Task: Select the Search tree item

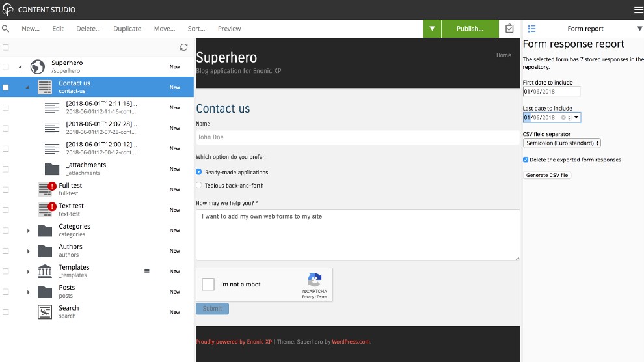Action: [x=97, y=312]
